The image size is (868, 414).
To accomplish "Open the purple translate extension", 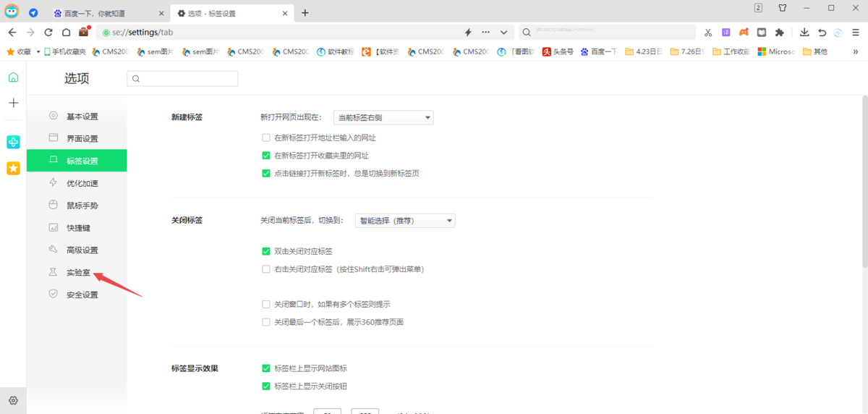I will pos(726,32).
